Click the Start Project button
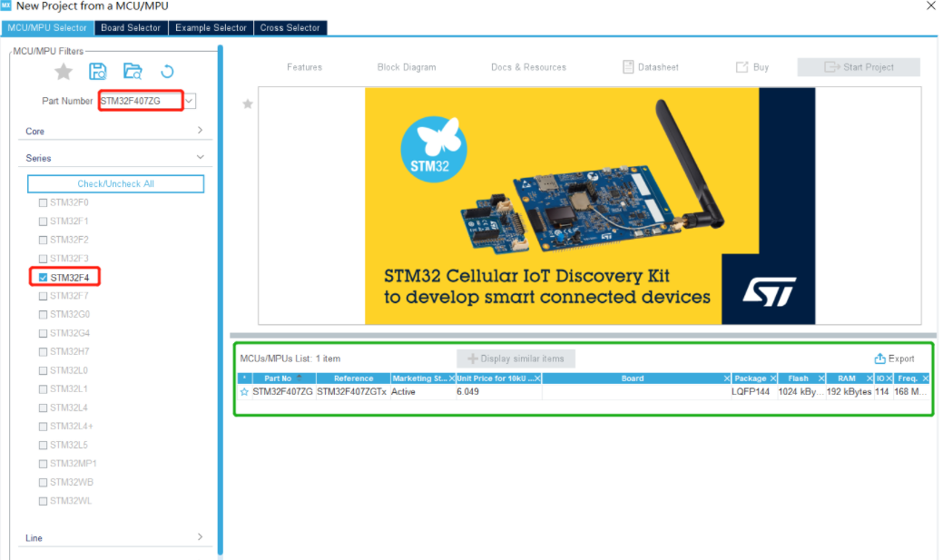 [x=859, y=67]
